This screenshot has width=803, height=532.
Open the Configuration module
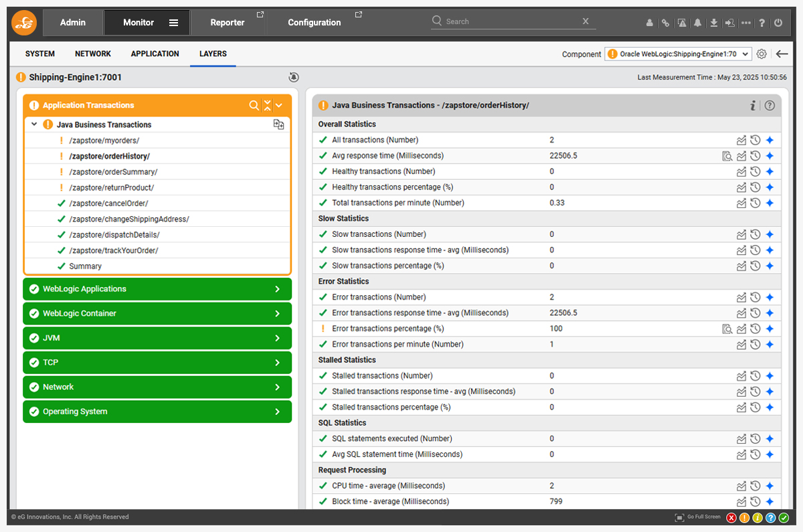315,23
